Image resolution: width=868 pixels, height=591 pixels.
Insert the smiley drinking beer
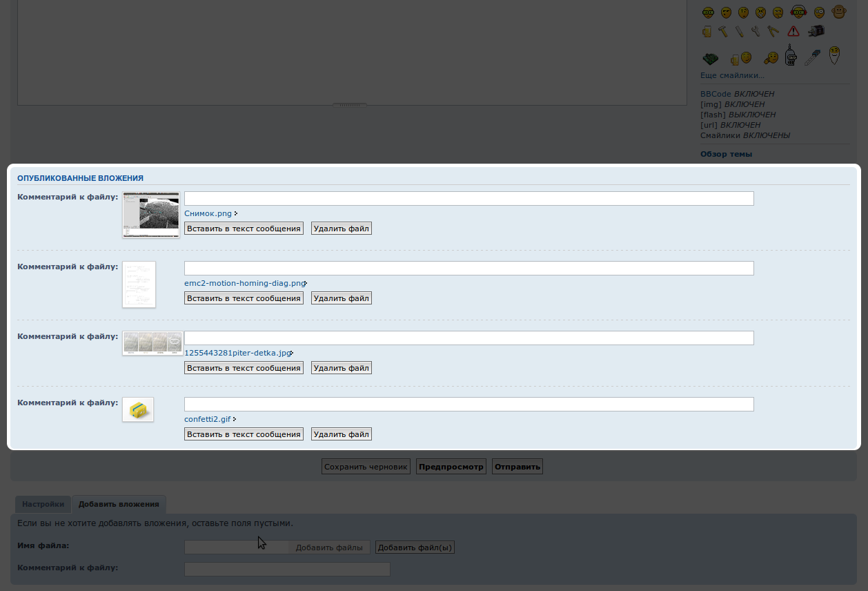pyautogui.click(x=741, y=59)
